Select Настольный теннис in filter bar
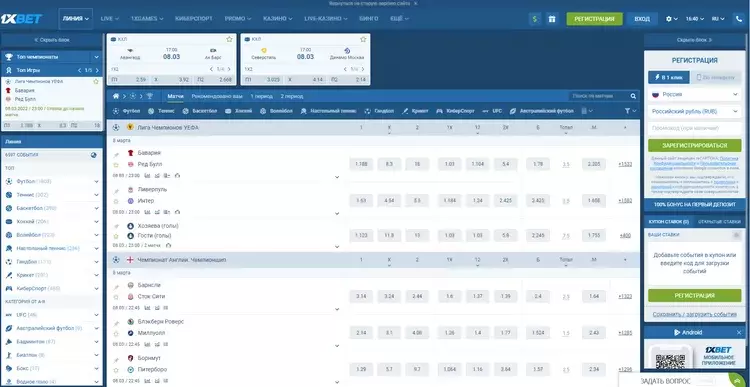The image size is (750, 387). [x=328, y=111]
